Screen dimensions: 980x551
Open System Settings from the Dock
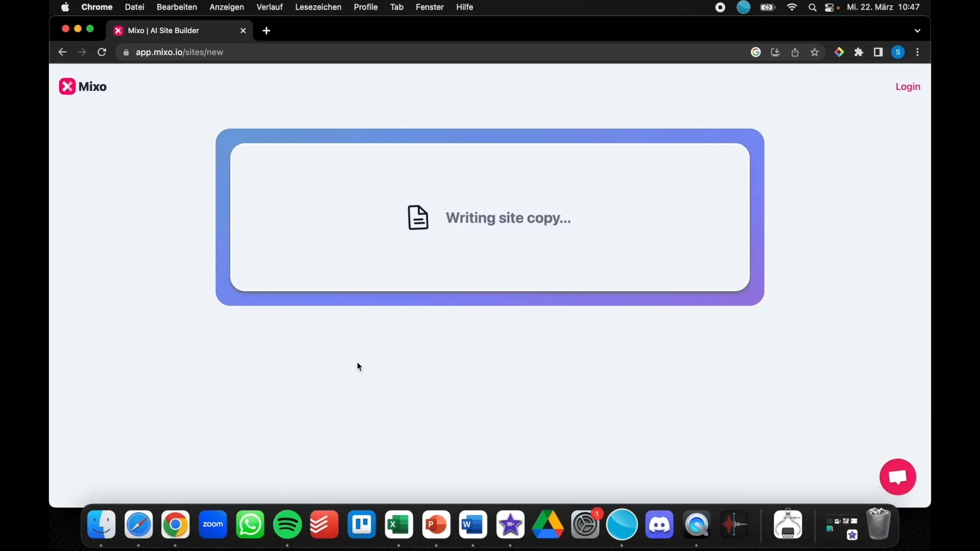pos(585,524)
